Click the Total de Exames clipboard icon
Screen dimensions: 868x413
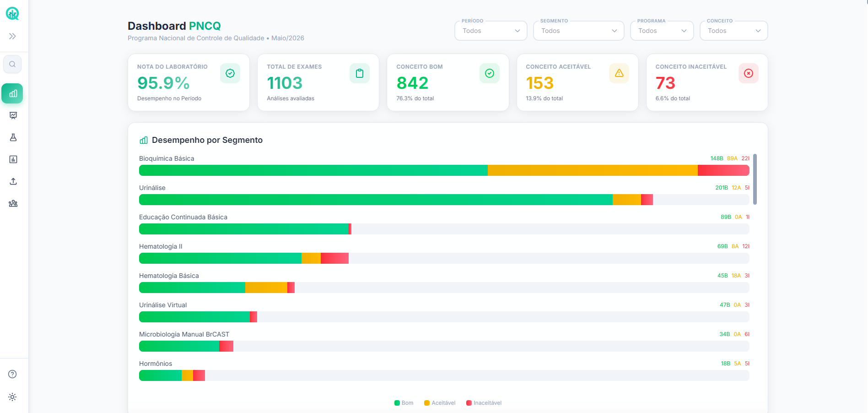360,73
